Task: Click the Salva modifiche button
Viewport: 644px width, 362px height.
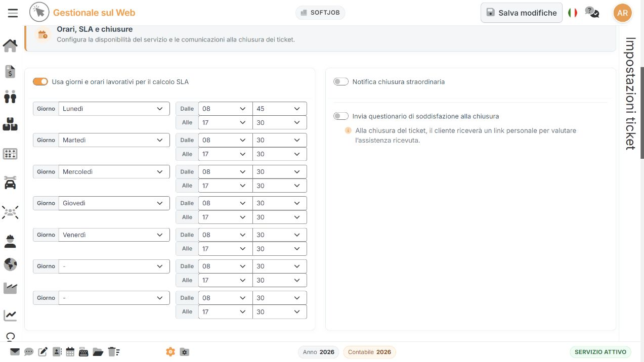Action: (522, 13)
